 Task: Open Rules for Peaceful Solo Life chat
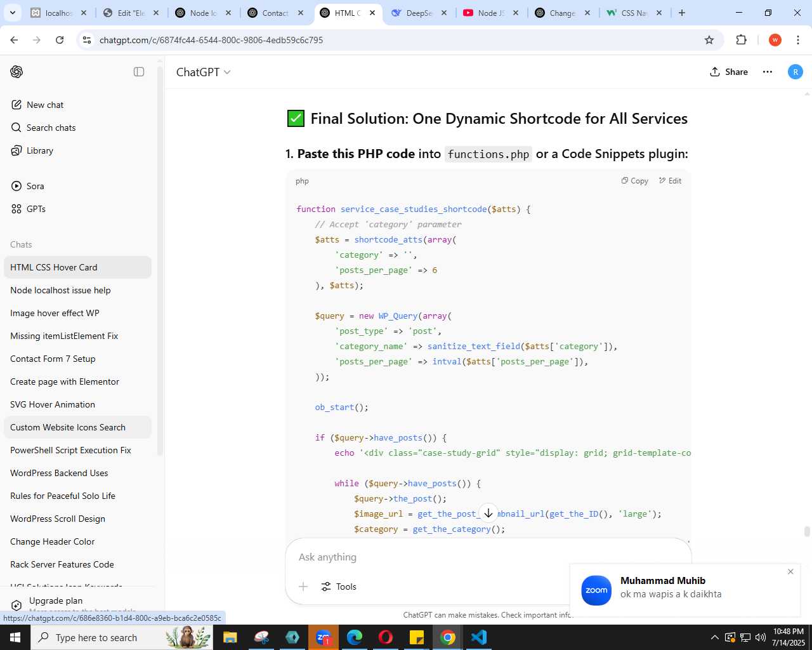click(77, 496)
